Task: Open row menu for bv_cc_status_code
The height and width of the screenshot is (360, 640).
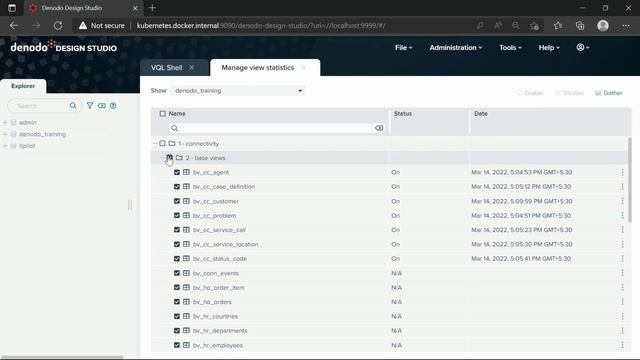Action: tap(622, 259)
